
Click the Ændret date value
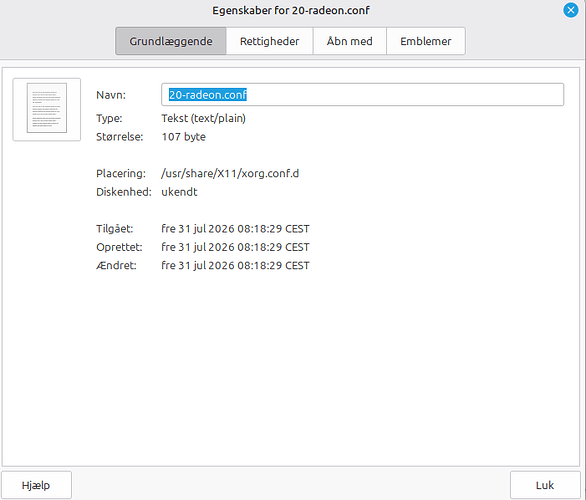(x=235, y=265)
